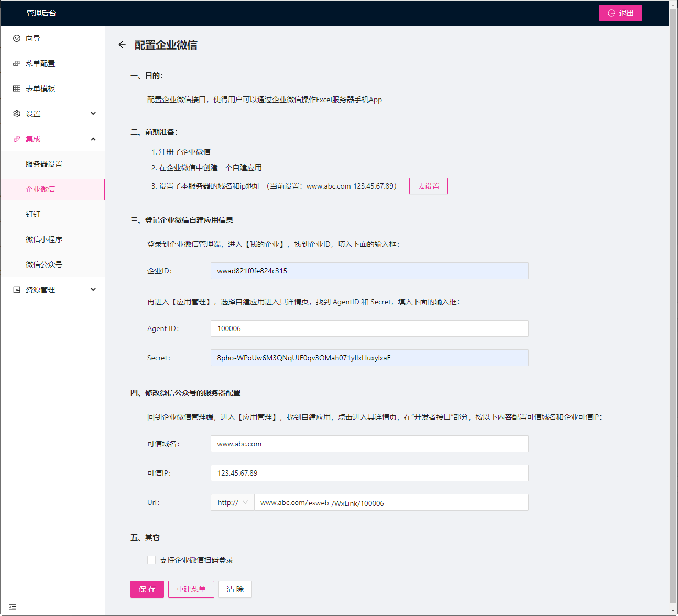Image resolution: width=678 pixels, height=616 pixels.
Task: Enable 支持企业微信扫码登录 checkbox
Action: pyautogui.click(x=151, y=560)
